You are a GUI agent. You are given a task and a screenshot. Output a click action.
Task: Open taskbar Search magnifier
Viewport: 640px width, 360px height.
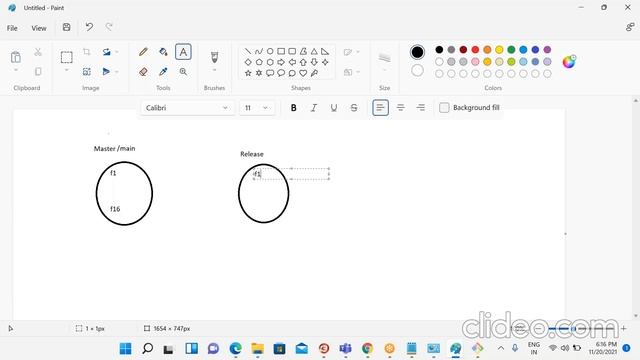point(147,349)
